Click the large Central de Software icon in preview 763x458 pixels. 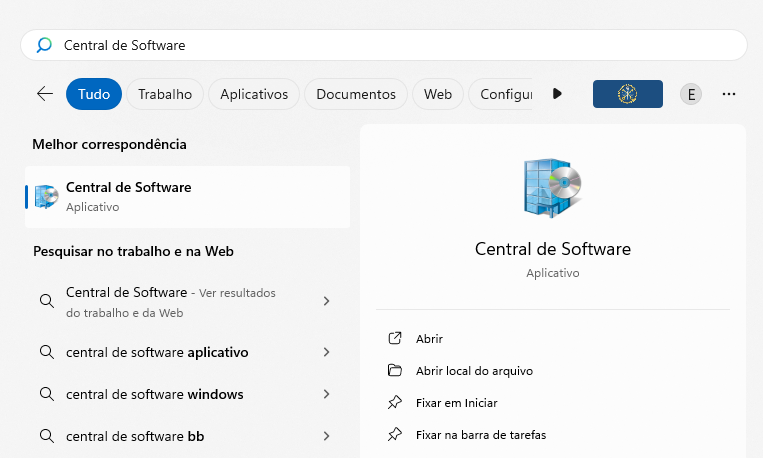tap(553, 187)
